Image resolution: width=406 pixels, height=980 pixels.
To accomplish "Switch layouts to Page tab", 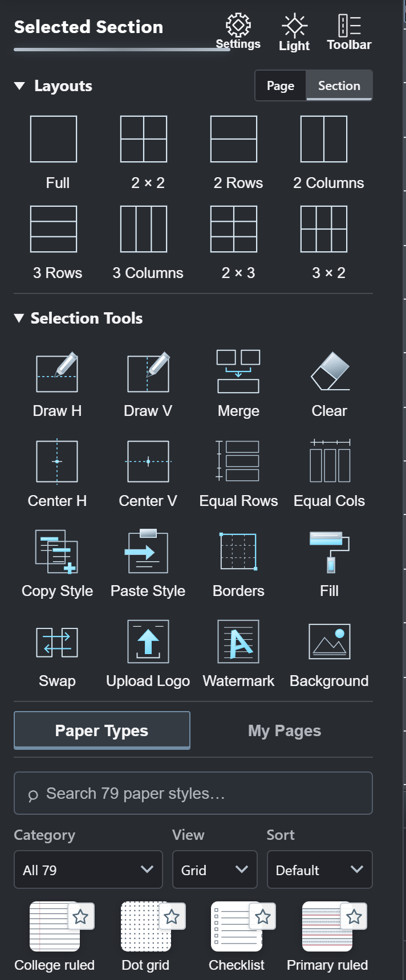I will (x=281, y=85).
